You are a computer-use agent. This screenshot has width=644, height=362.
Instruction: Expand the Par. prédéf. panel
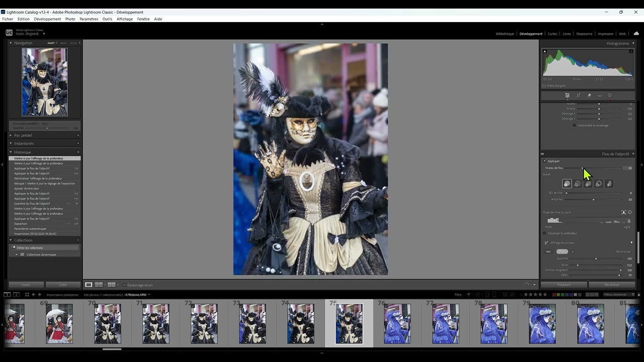(x=11, y=135)
